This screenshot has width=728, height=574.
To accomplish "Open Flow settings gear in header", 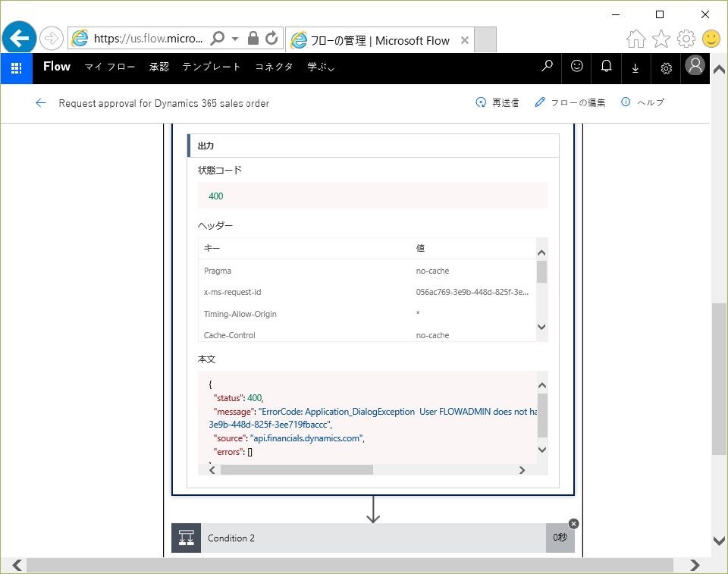I will coord(667,68).
